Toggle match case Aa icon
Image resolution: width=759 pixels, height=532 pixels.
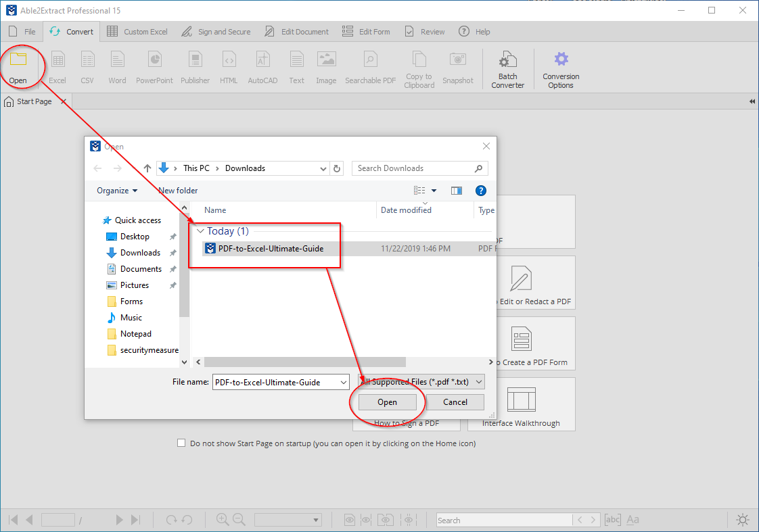pos(632,520)
